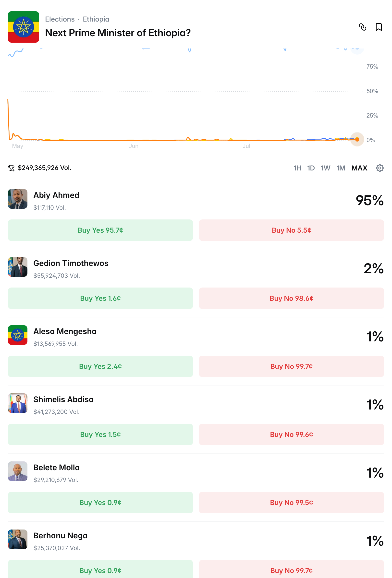Image resolution: width=392 pixels, height=578 pixels.
Task: Open Gedion Timothewos's profile photo
Action: (x=18, y=267)
